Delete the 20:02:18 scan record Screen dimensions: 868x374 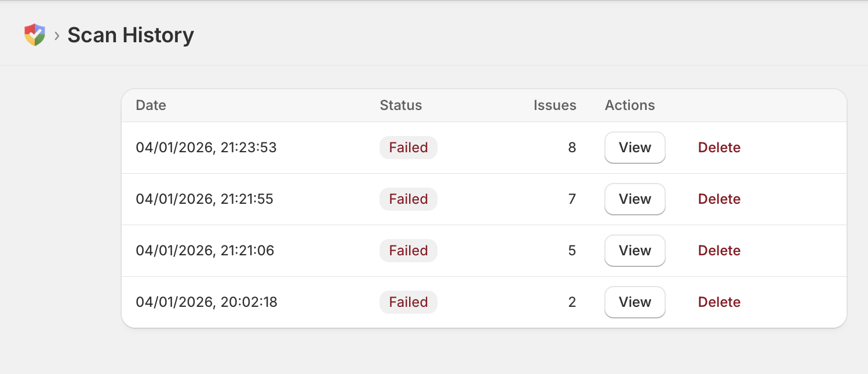coord(719,302)
